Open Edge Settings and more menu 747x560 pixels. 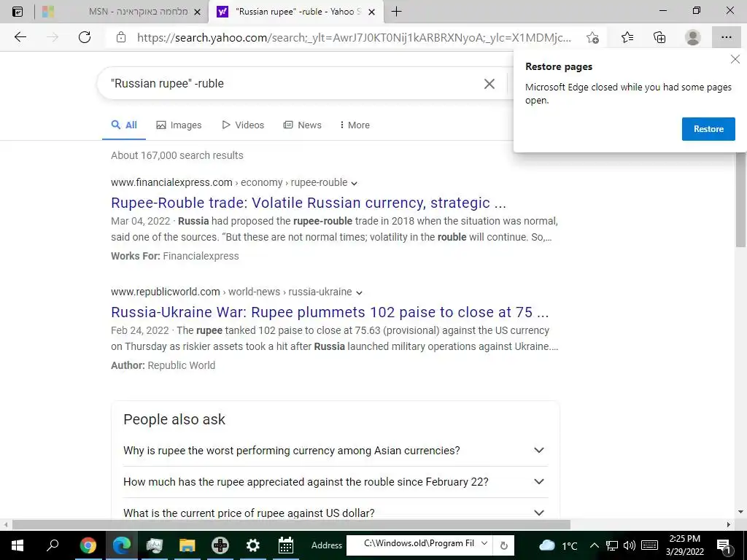coord(726,37)
